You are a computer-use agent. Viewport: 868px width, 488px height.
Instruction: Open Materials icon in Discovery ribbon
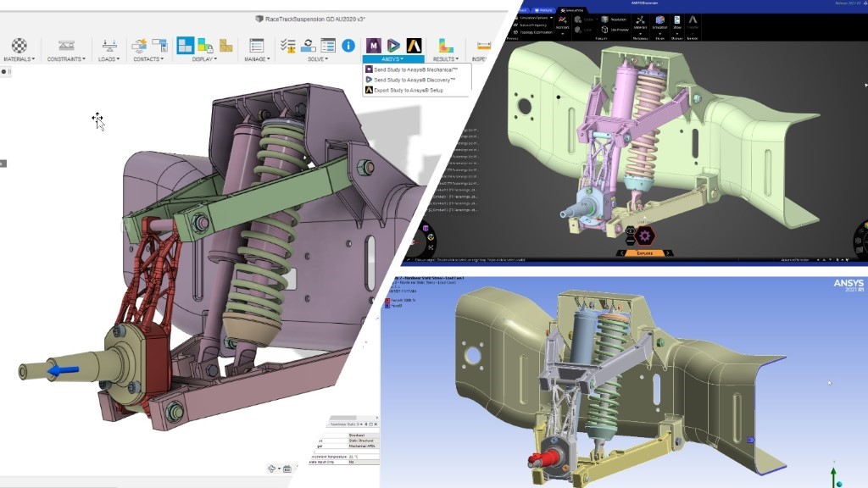(x=640, y=22)
